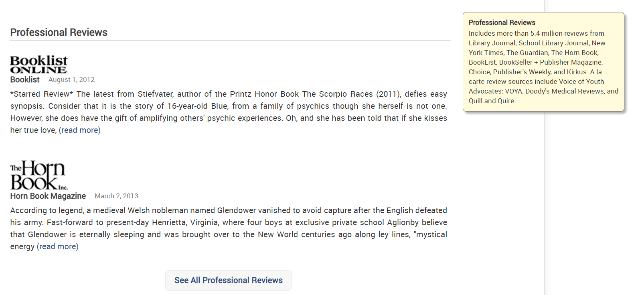Click the Professional Reviews section heading
This screenshot has height=295, width=644.
[x=59, y=32]
